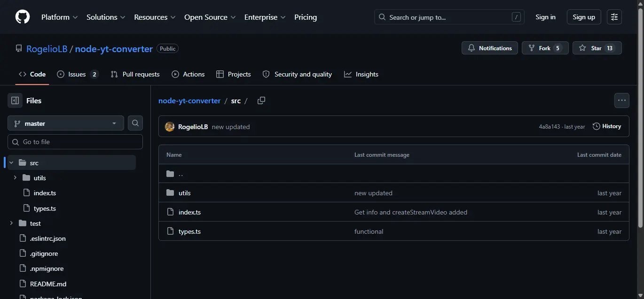644x299 pixels.
Task: Open index.ts file name in table
Action: (x=189, y=212)
